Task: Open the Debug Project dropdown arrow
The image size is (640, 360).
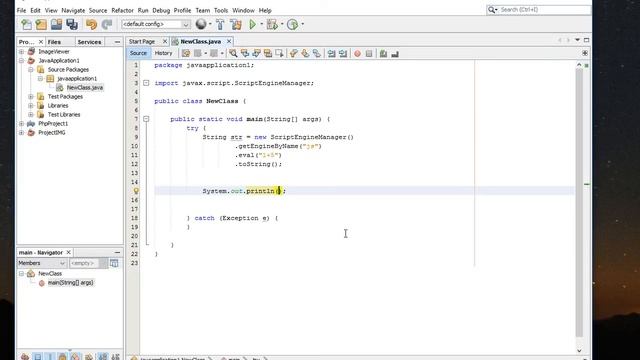Action: (x=282, y=24)
